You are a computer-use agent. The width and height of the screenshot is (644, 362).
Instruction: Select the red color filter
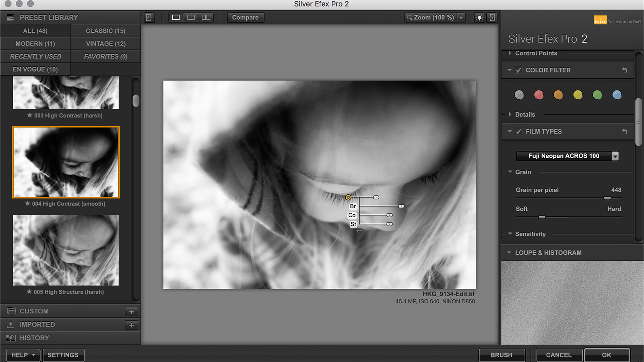coord(539,95)
